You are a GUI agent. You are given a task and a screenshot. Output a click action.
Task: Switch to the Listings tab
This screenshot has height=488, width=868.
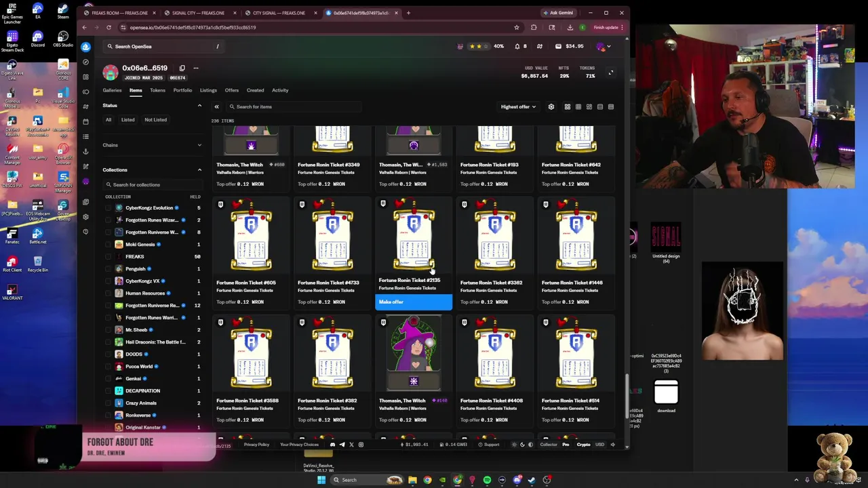(x=208, y=90)
